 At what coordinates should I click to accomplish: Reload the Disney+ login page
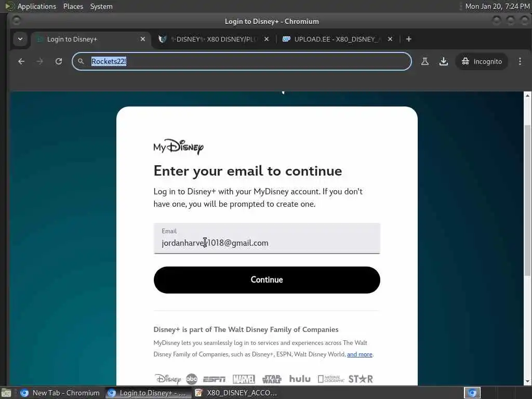click(x=59, y=61)
